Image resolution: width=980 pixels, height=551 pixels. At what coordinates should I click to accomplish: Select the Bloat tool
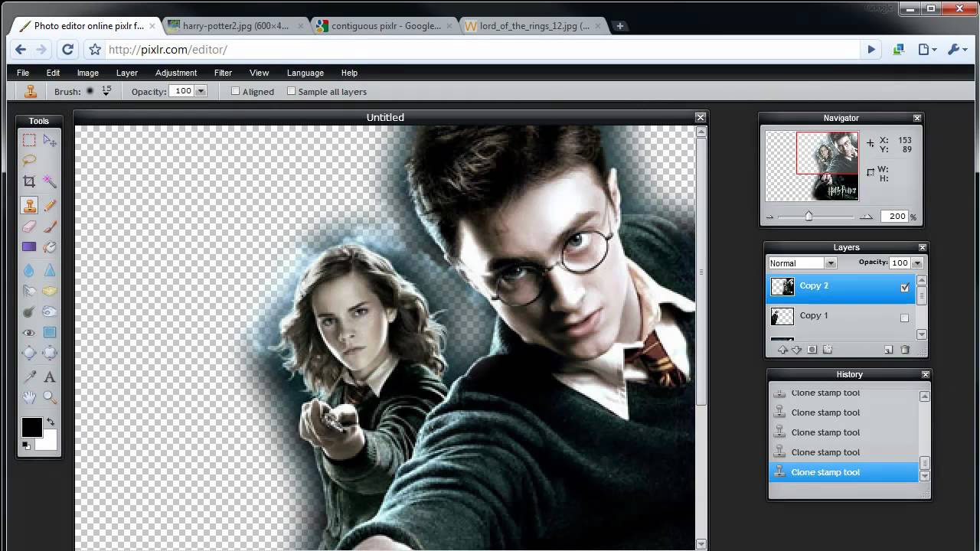click(29, 353)
